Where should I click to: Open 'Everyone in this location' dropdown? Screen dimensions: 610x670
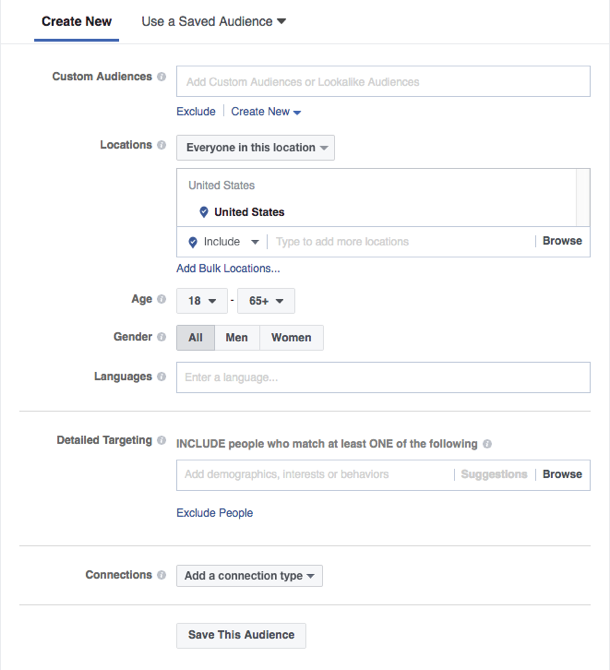coord(256,148)
